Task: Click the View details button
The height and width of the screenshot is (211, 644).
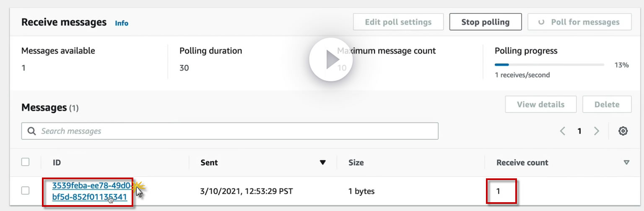Action: point(540,105)
